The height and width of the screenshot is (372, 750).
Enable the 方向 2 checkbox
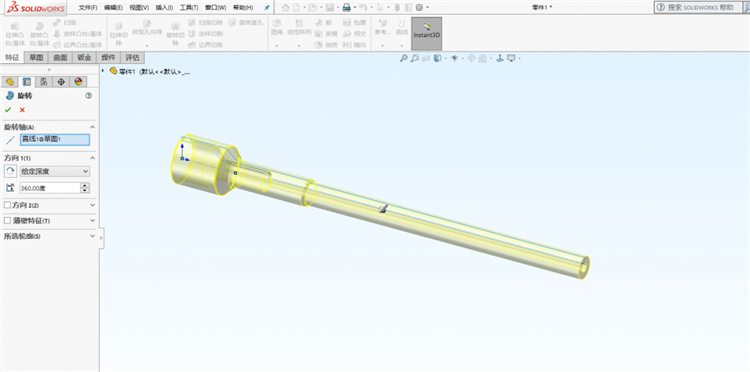pyautogui.click(x=7, y=205)
